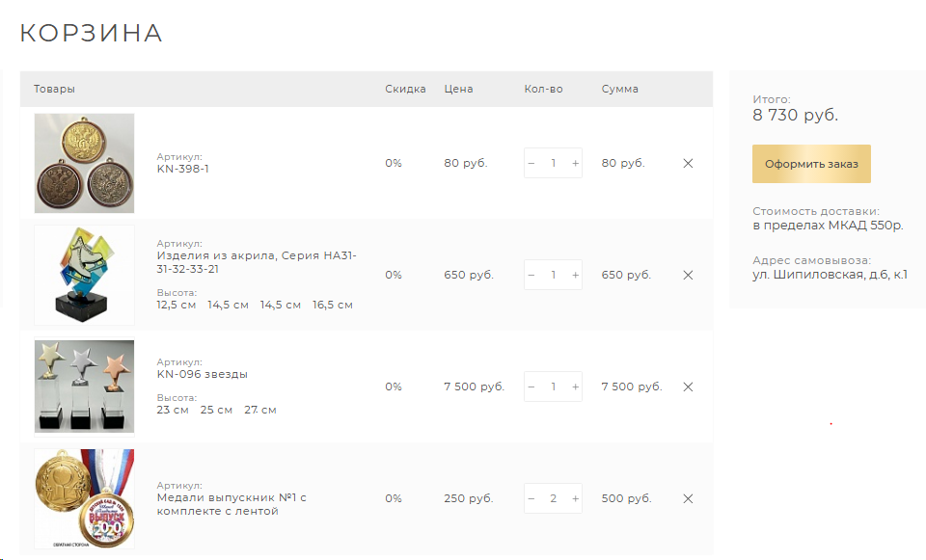Click the quantity field showing 2

[554, 498]
